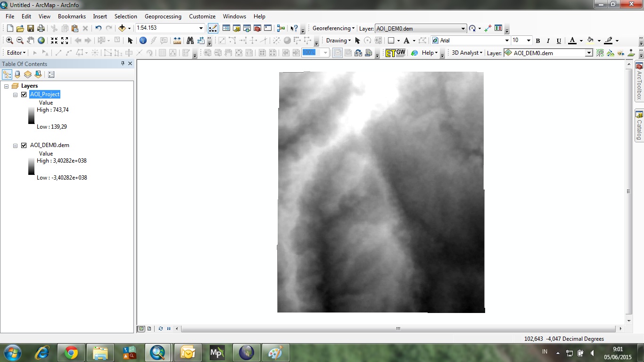Collapse the AOI_Project layer legend
Image resolution: width=644 pixels, height=362 pixels.
15,95
